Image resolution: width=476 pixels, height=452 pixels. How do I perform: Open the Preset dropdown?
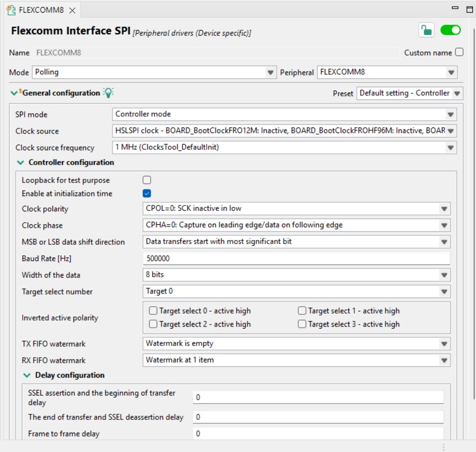tap(409, 93)
